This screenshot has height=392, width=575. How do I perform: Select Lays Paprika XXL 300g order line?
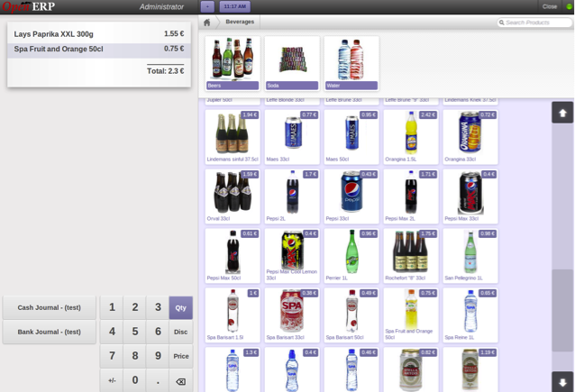tap(99, 34)
